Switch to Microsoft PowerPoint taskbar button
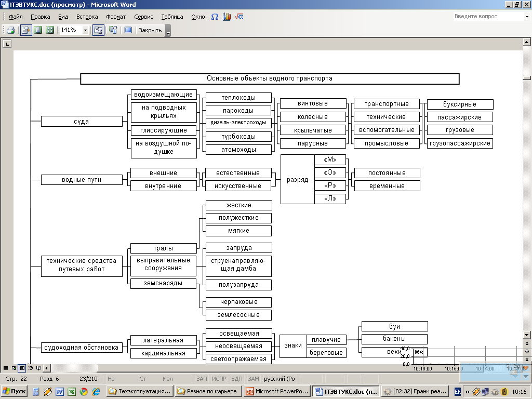Screen dimensions: 532x399 pyautogui.click(x=277, y=392)
